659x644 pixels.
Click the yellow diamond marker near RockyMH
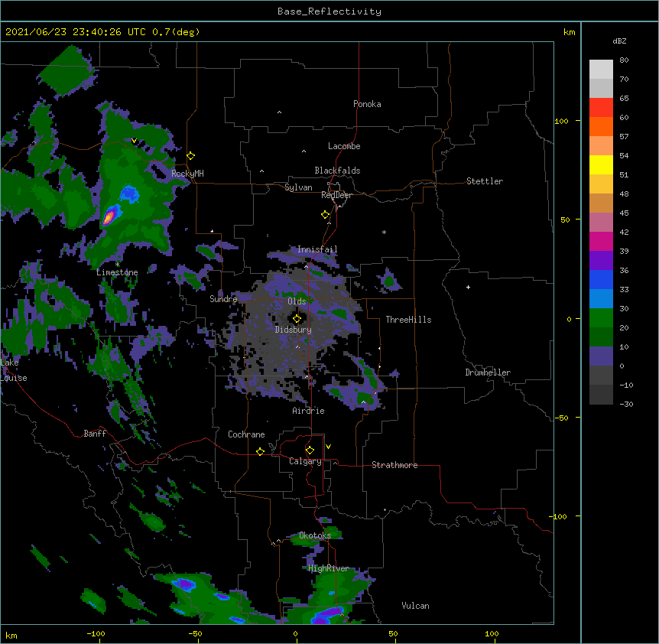tap(191, 156)
